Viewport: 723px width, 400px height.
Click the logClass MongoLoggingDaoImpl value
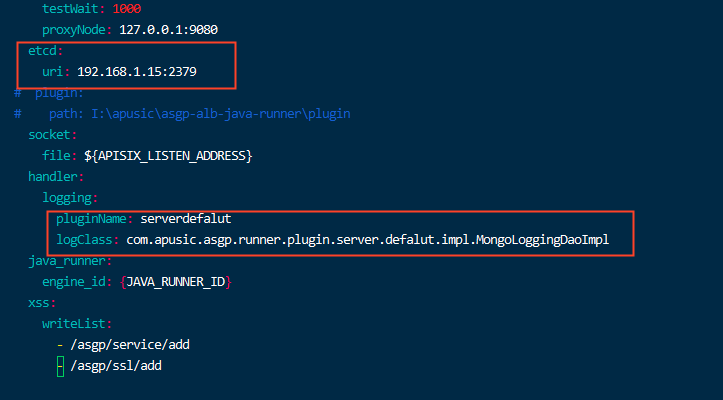coord(367,240)
